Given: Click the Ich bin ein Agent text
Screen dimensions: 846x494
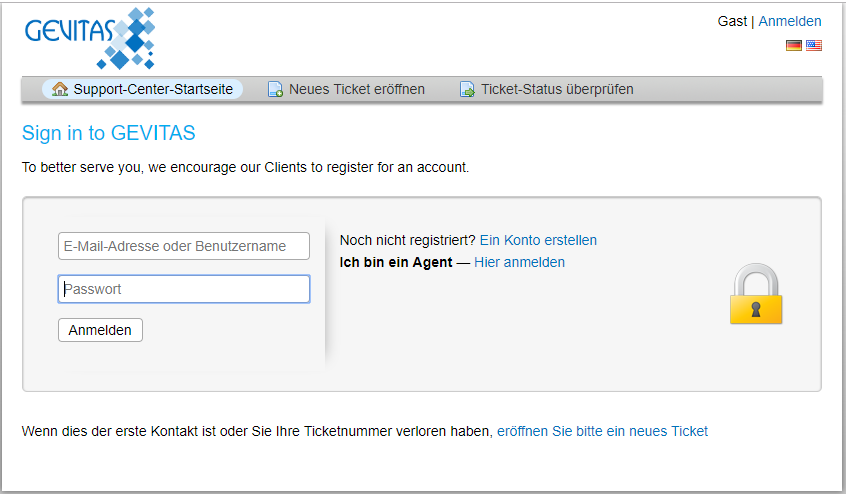Looking at the screenshot, I should (396, 262).
